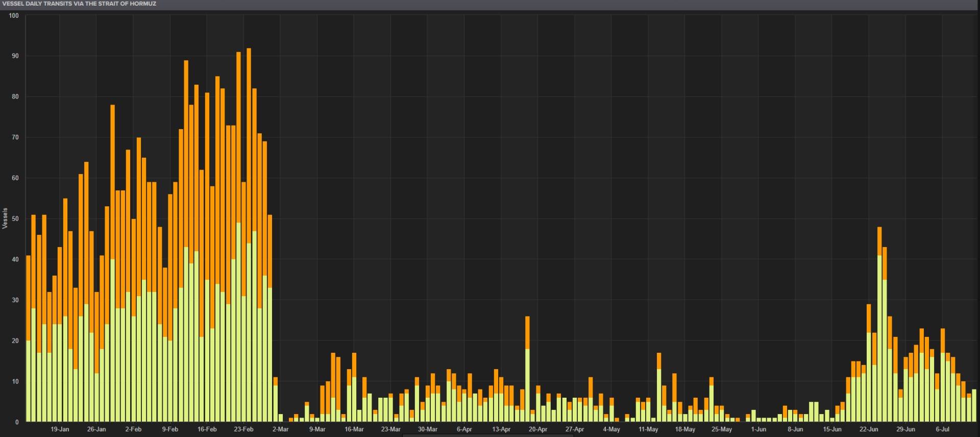Click the 30-Mar date label
Image resolution: width=980 pixels, height=437 pixels.
point(428,429)
